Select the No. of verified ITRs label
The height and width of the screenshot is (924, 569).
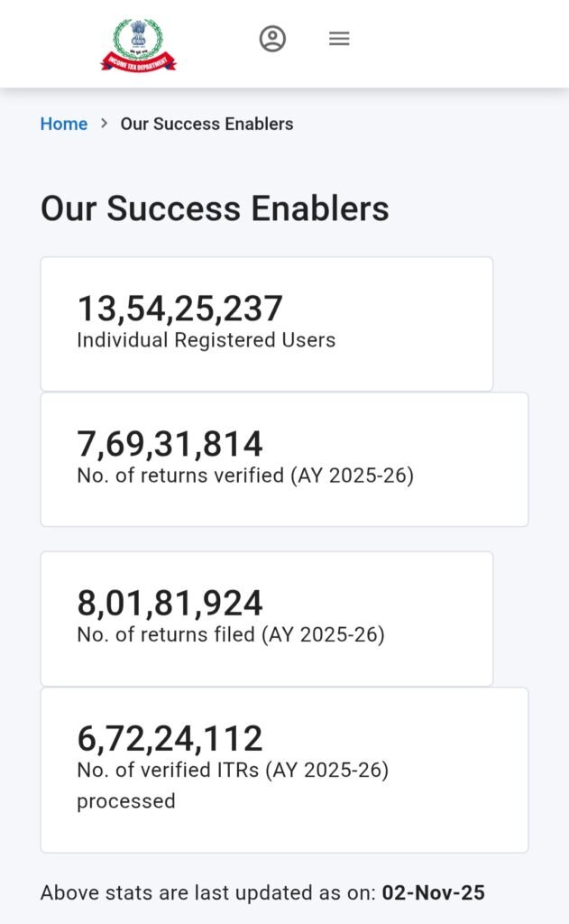[x=233, y=770]
